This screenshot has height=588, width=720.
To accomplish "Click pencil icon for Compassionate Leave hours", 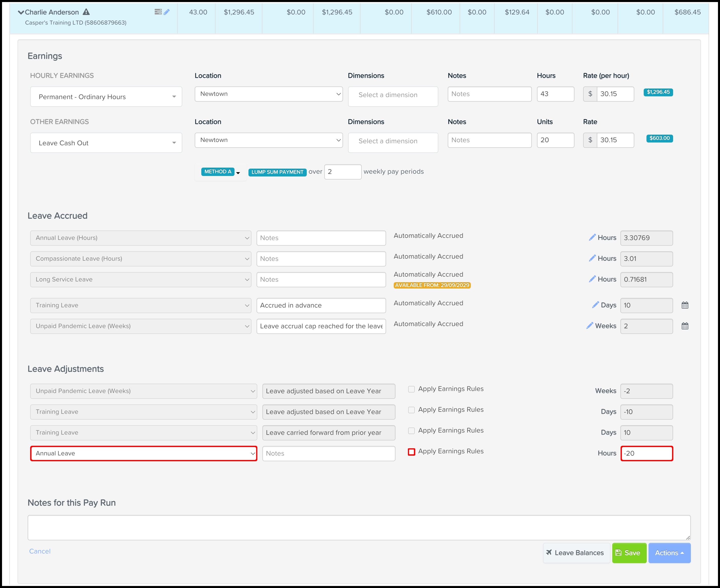I will click(x=592, y=258).
